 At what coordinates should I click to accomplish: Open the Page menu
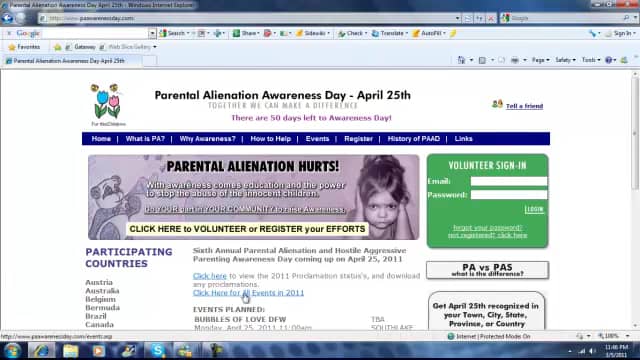coord(540,60)
